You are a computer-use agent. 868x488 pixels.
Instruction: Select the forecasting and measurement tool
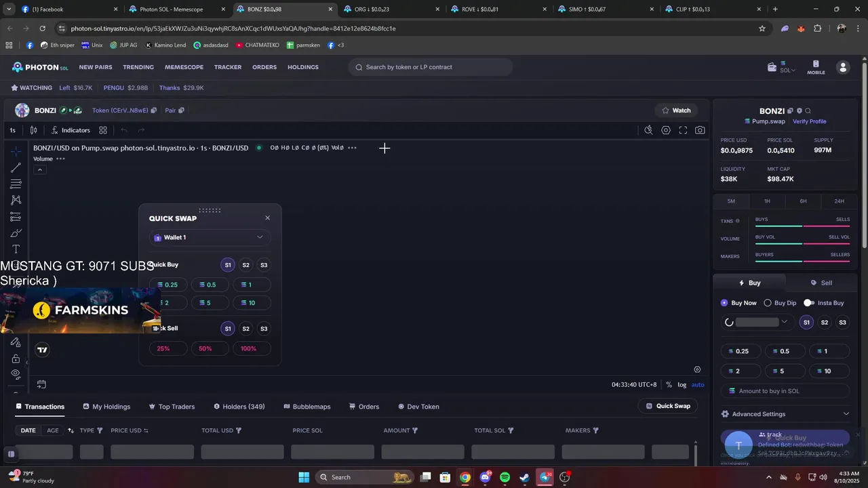point(16,217)
